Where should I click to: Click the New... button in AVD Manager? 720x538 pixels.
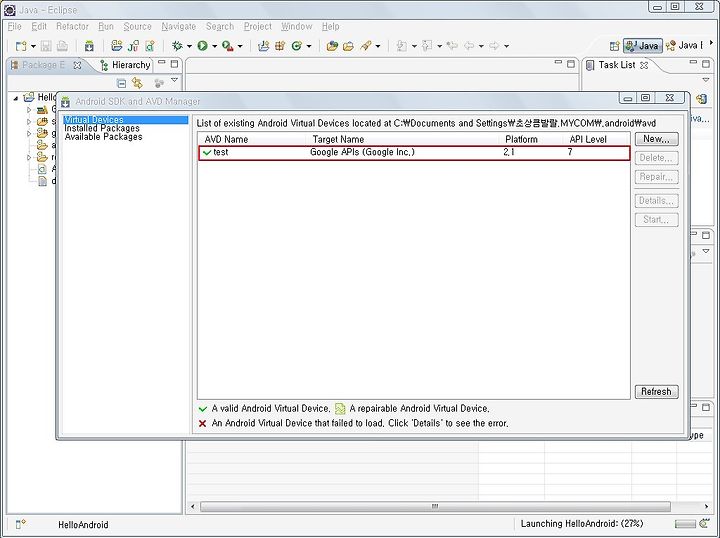[x=656, y=139]
